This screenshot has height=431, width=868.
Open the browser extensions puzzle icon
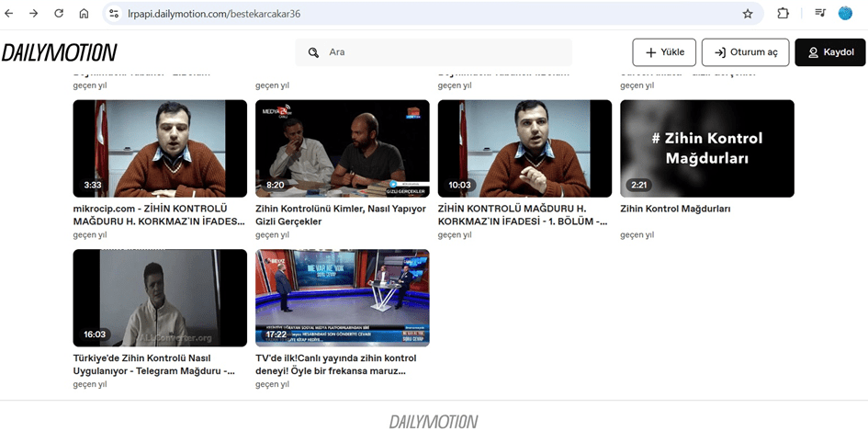783,14
